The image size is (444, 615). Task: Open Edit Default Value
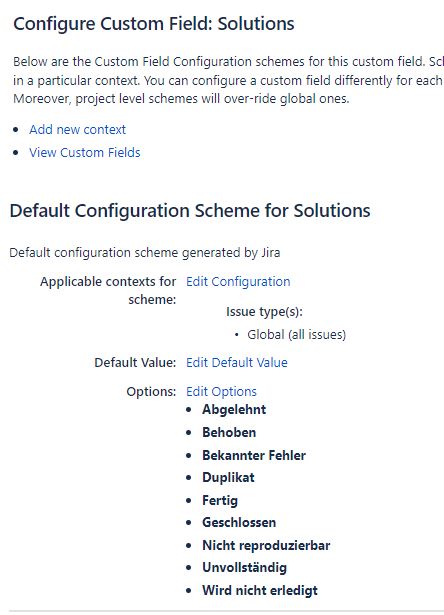pyautogui.click(x=237, y=362)
